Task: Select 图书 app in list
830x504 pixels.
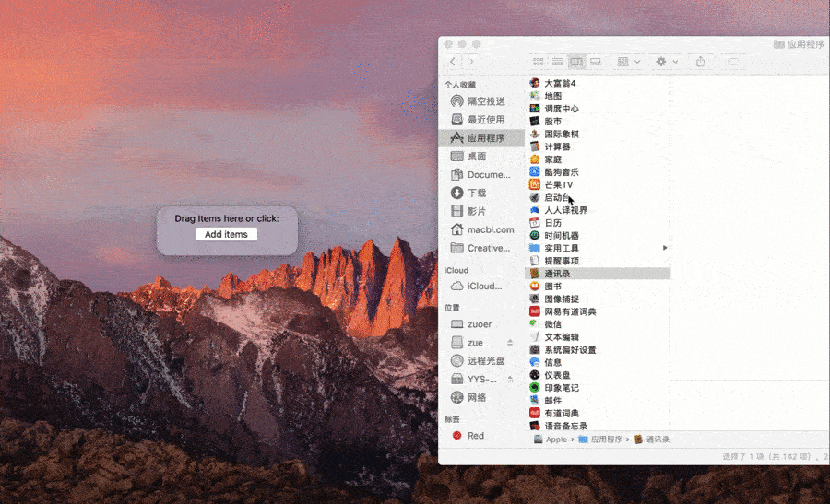Action: coord(599,287)
